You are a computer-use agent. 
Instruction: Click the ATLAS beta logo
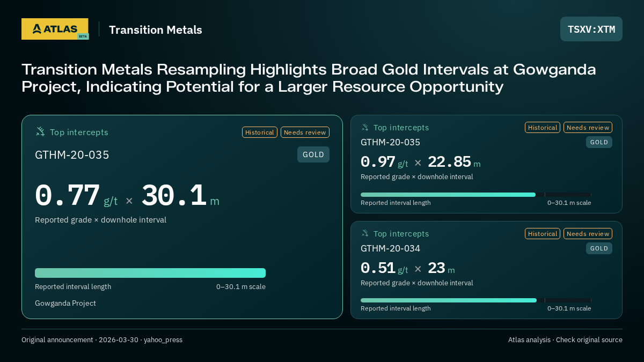55,29
